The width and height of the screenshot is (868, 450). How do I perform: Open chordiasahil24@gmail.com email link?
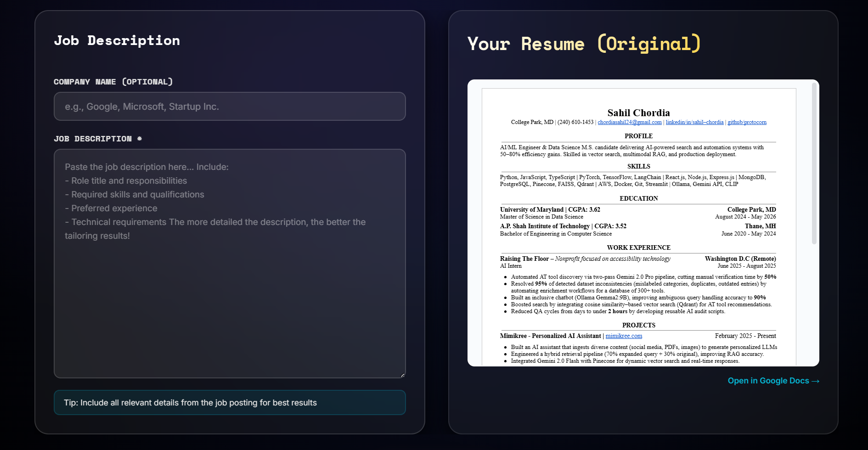[630, 122]
